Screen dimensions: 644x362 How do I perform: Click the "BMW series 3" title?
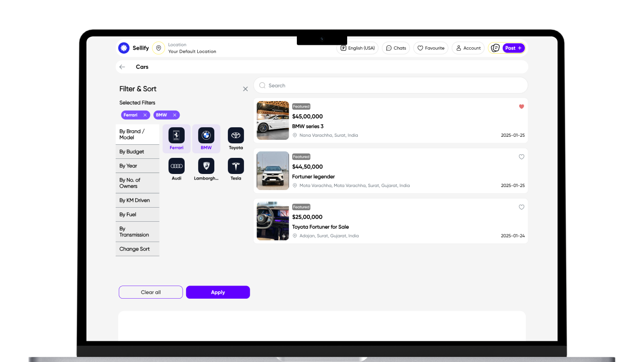pyautogui.click(x=308, y=126)
